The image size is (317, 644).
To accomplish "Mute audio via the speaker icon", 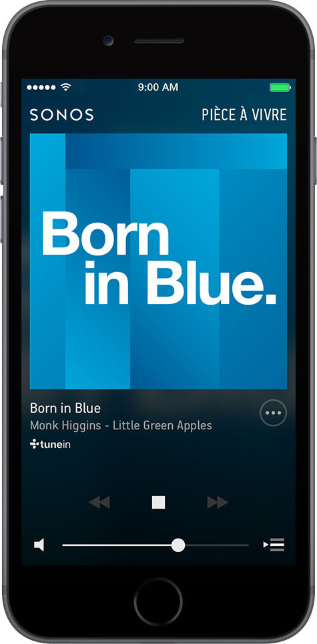I will coord(39,545).
